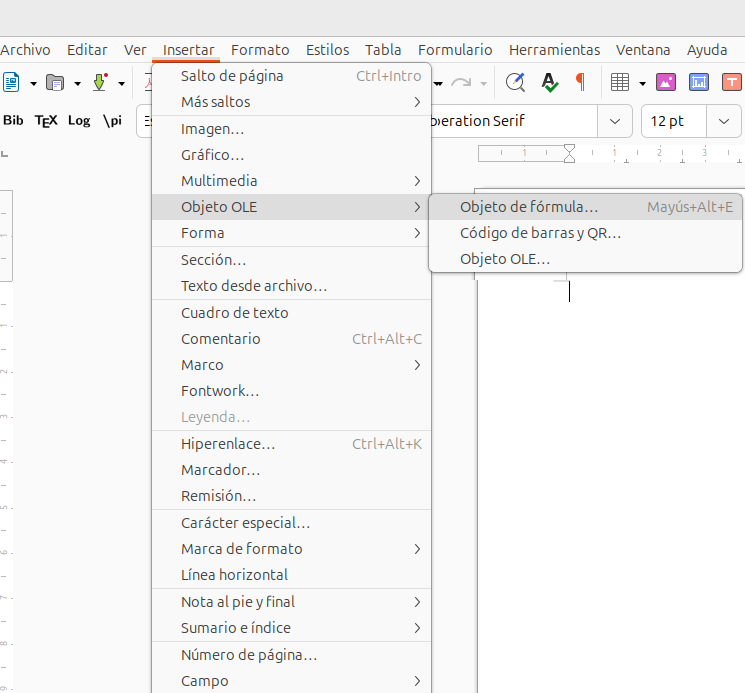Click the TeX toolbar button
This screenshot has width=745, height=693.
(46, 121)
